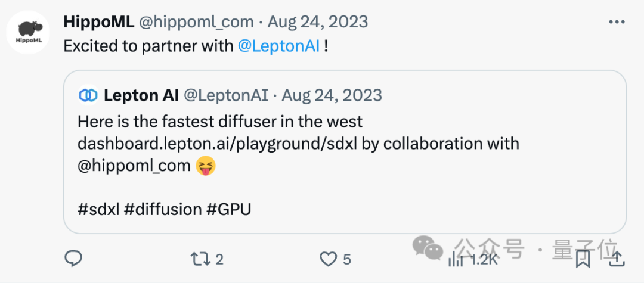This screenshot has height=283, width=644.
Task: Bookmark this HippoML tweet
Action: (x=583, y=259)
